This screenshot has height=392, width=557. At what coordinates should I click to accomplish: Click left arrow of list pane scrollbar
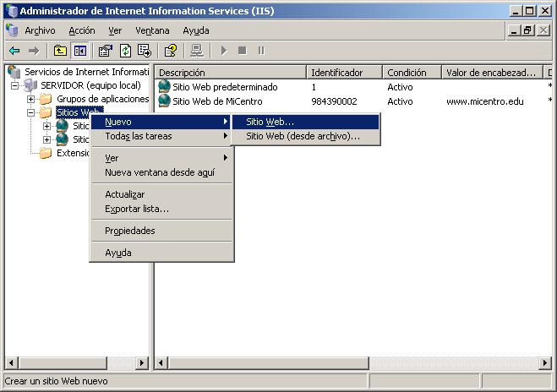(x=161, y=363)
